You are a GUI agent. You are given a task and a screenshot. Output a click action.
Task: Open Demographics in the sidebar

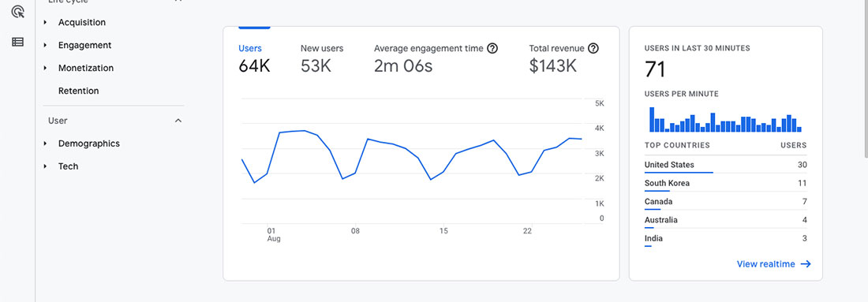(89, 144)
